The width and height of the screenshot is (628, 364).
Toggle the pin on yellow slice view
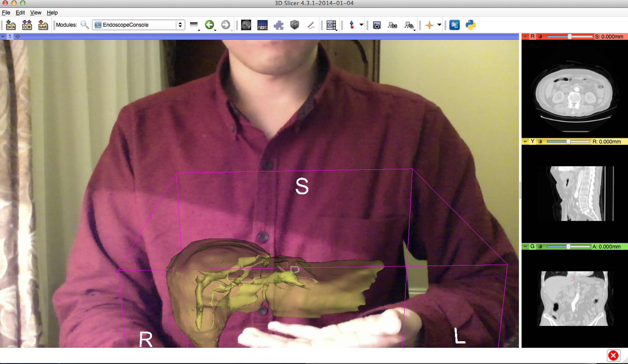click(x=525, y=142)
